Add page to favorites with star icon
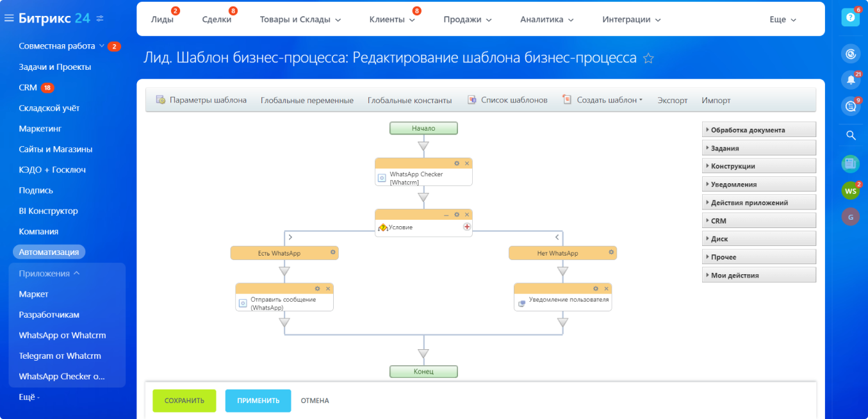Viewport: 868px width, 419px height. [x=648, y=59]
